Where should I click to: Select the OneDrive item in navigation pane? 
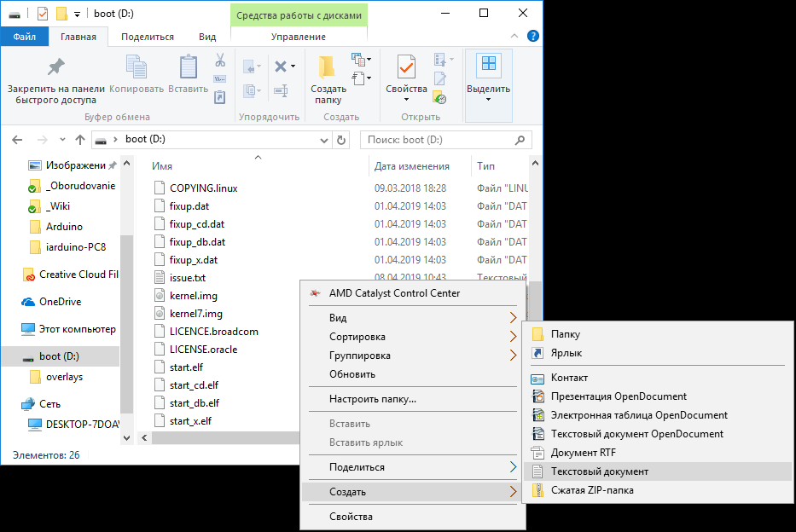tap(61, 302)
